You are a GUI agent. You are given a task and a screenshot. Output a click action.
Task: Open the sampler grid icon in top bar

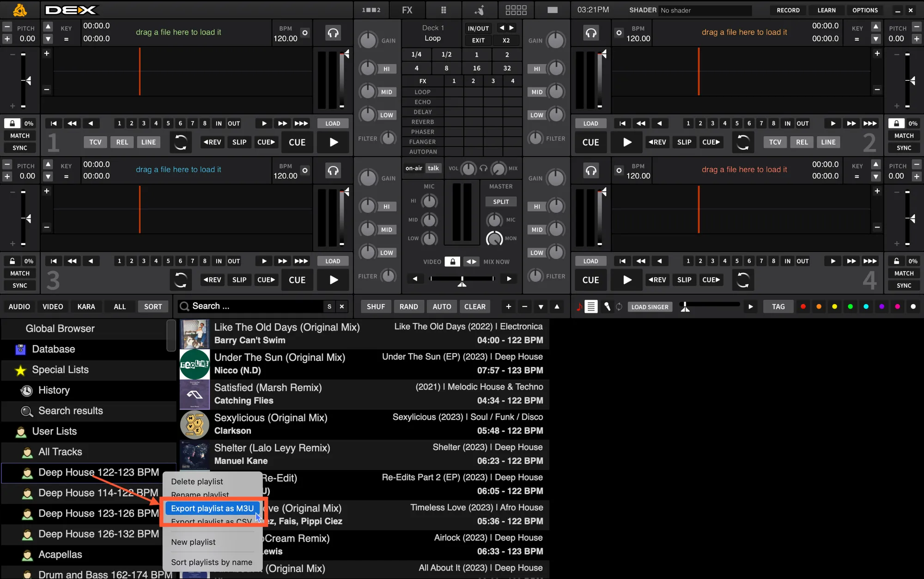[x=516, y=10]
